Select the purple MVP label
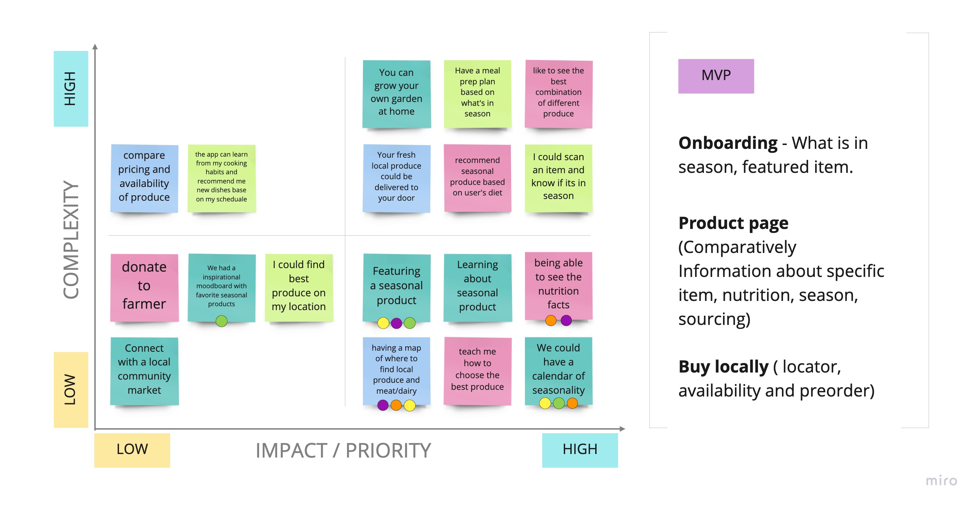This screenshot has width=980, height=508. tap(716, 76)
